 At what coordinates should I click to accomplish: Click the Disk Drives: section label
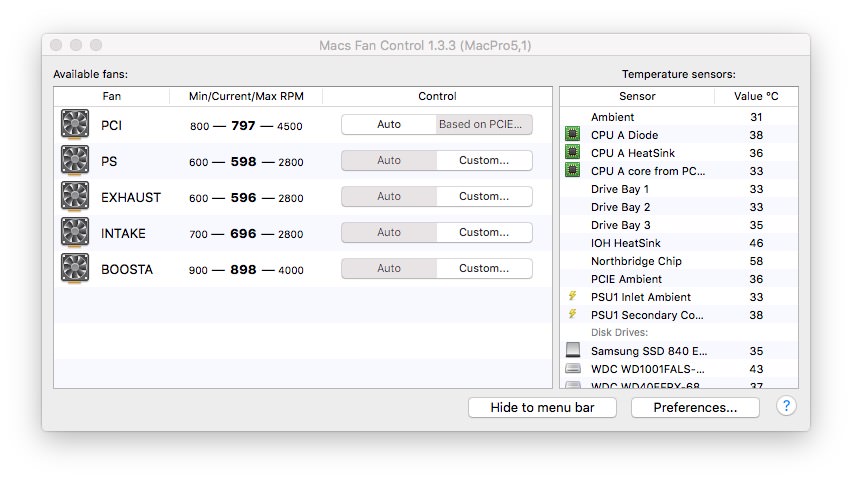tap(619, 333)
